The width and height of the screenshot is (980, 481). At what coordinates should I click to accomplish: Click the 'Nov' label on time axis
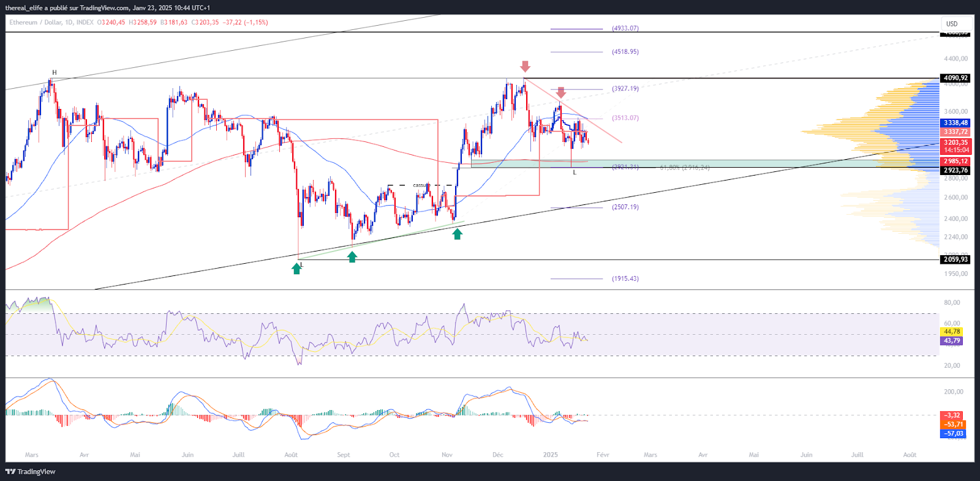(447, 455)
